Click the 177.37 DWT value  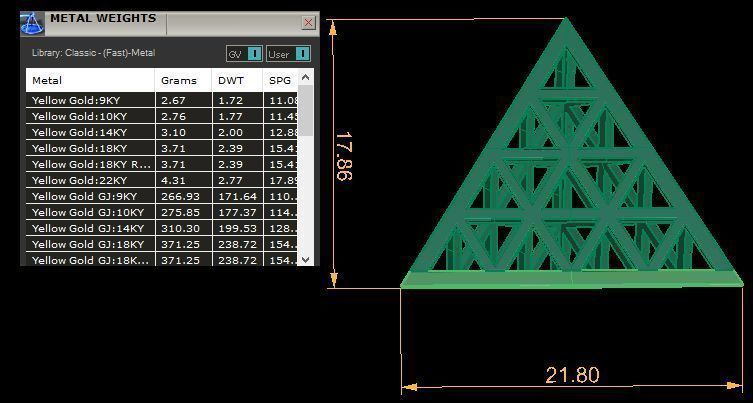(x=237, y=212)
